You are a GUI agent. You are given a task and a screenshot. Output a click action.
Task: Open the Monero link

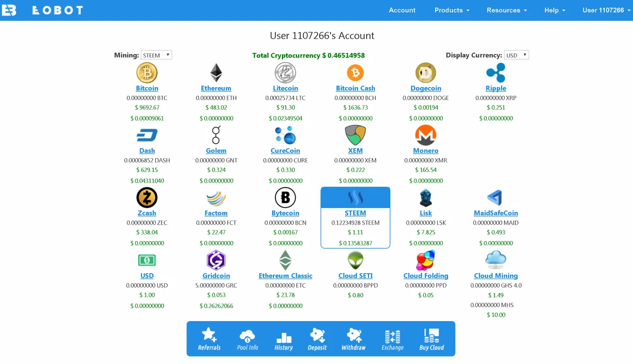[426, 151]
